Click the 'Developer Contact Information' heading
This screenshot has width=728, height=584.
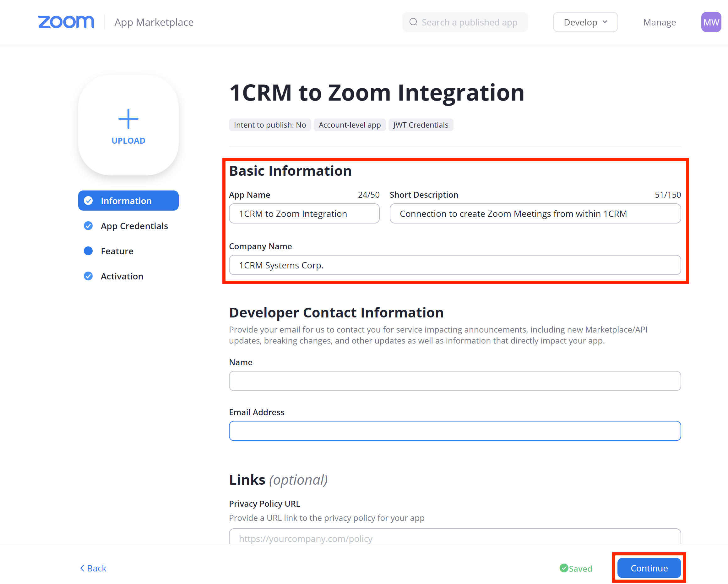click(336, 313)
